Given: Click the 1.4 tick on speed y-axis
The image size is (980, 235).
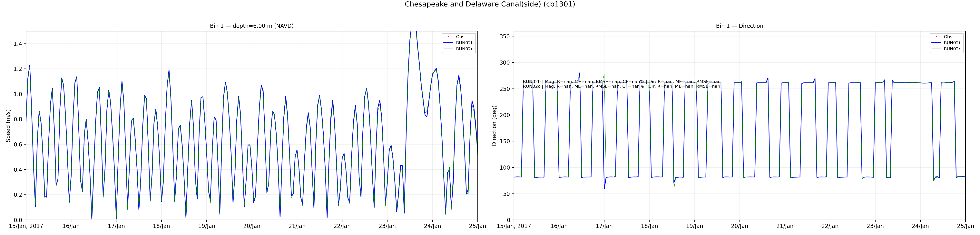Looking at the screenshot, I should [x=17, y=44].
